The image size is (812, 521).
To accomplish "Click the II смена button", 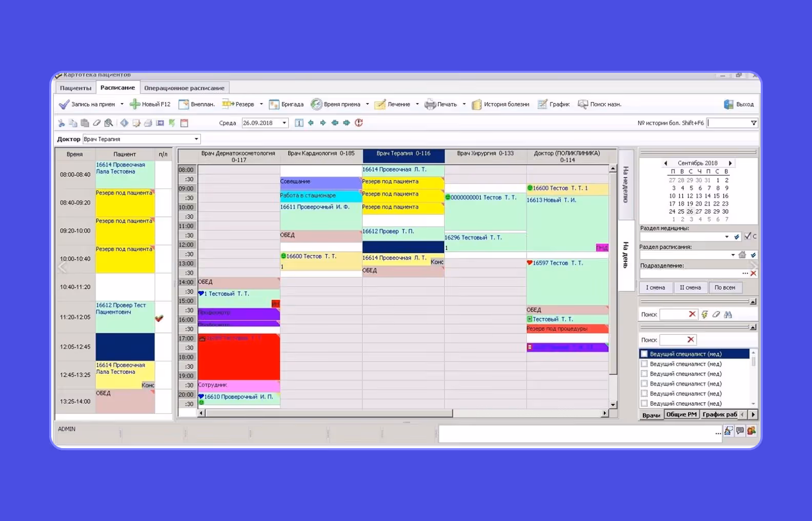I will pyautogui.click(x=690, y=288).
